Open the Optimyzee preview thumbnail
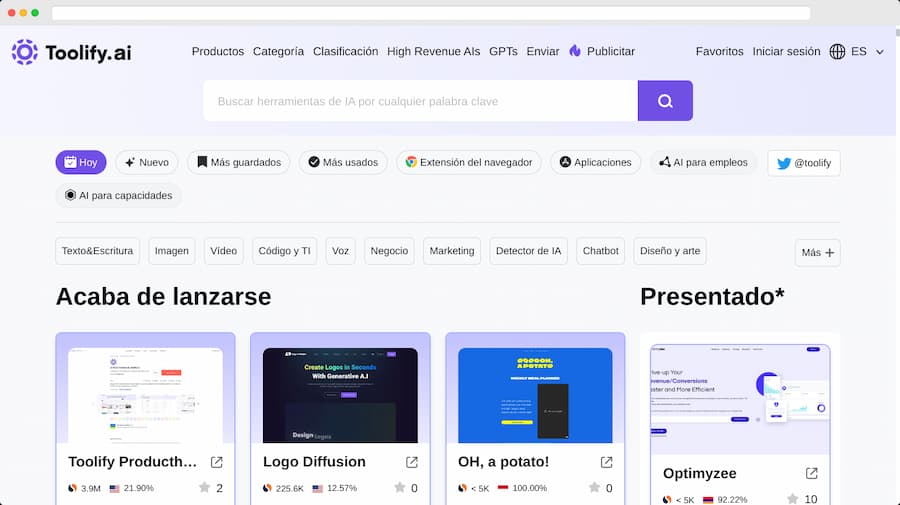Screen dimensions: 900x505 click(x=740, y=399)
